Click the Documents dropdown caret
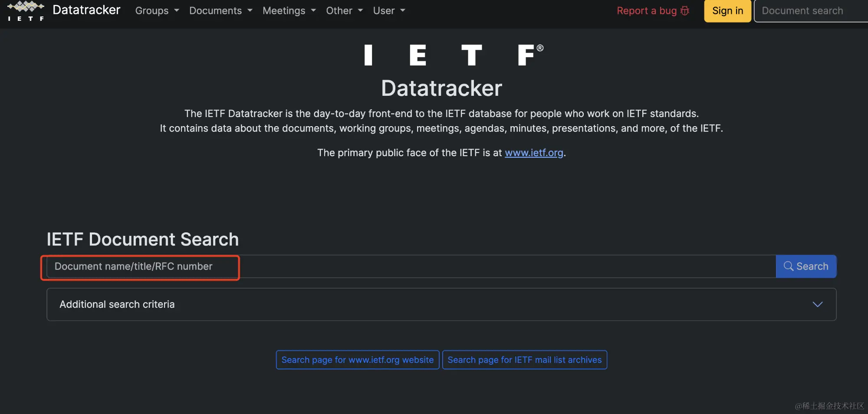This screenshot has width=868, height=414. pyautogui.click(x=250, y=10)
